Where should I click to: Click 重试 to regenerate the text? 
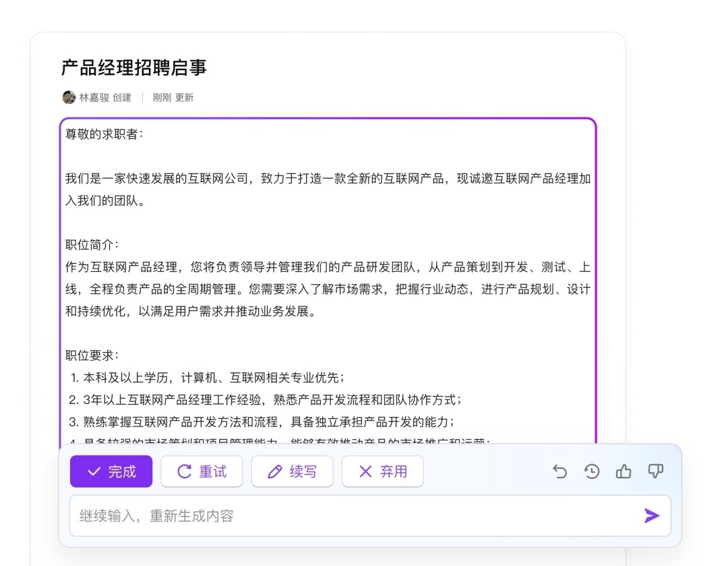[x=202, y=472]
